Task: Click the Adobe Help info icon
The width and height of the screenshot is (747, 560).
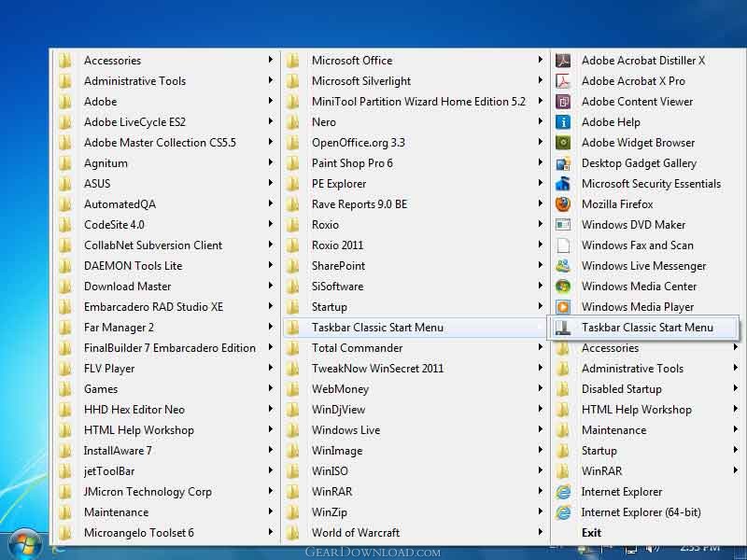Action: pos(563,122)
